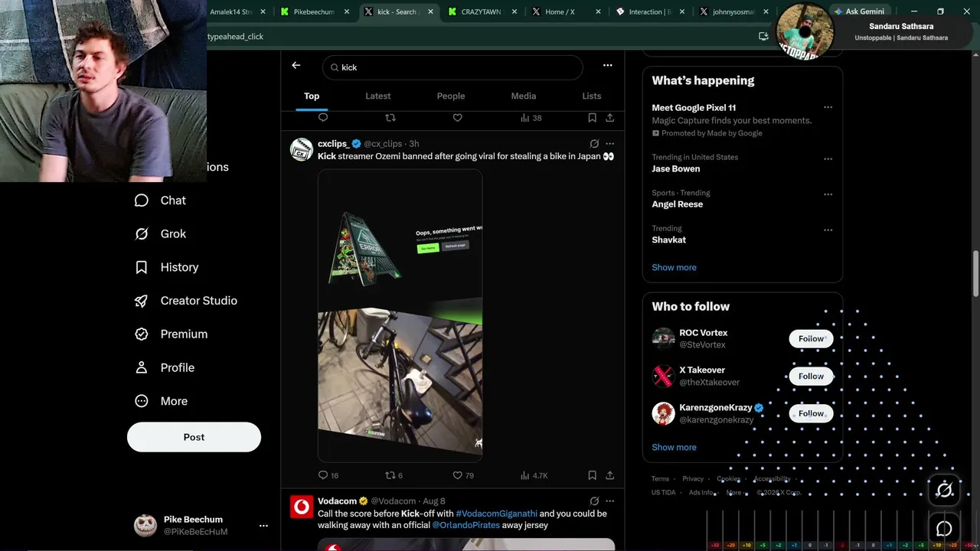The width and height of the screenshot is (980, 551).
Task: View analytics showing 4.7K views
Action: [534, 475]
